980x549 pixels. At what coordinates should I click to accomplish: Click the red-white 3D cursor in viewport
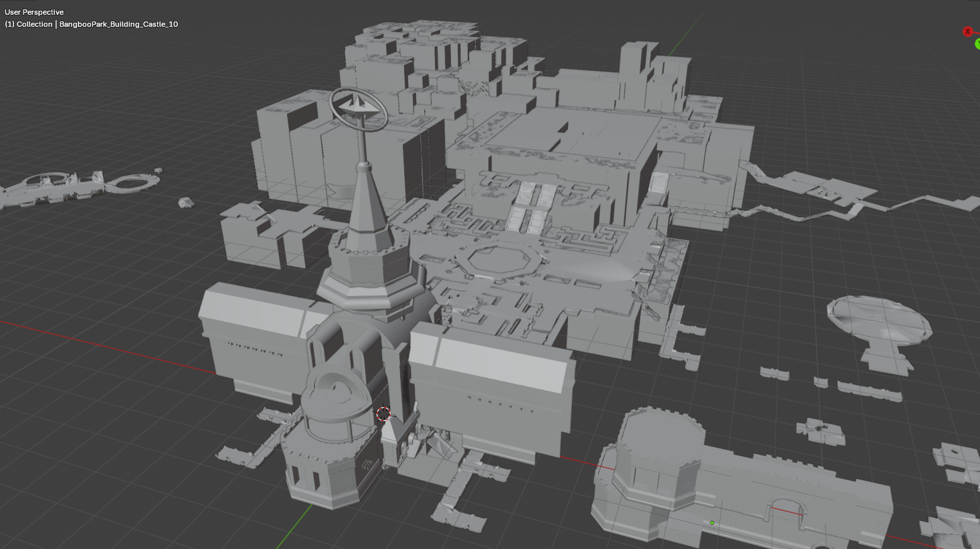coord(383,414)
